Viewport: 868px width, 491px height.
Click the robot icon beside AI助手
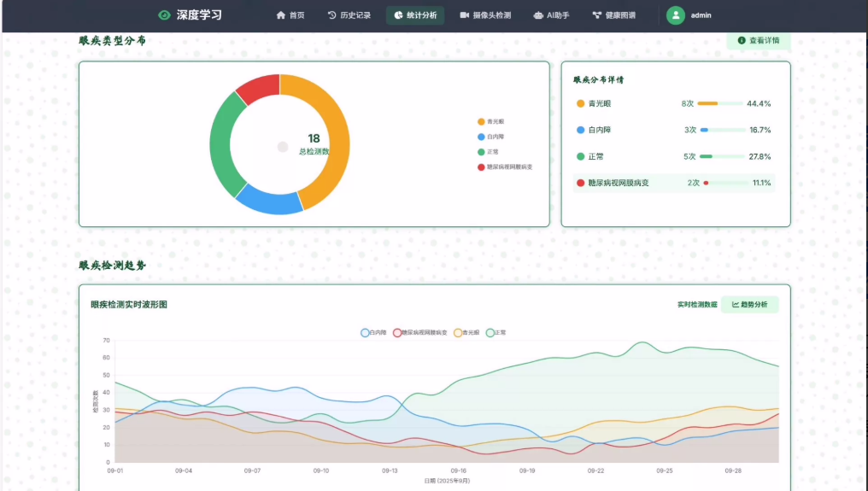pyautogui.click(x=538, y=15)
